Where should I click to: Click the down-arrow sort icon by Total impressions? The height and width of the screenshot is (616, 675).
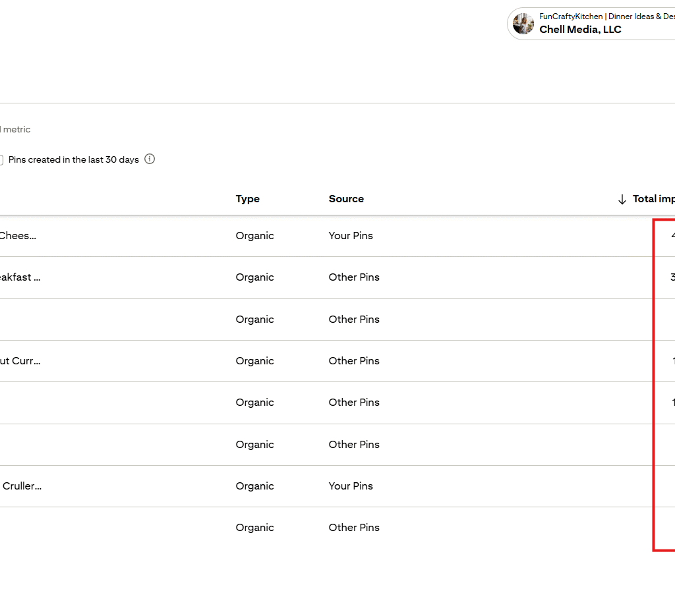pyautogui.click(x=622, y=199)
